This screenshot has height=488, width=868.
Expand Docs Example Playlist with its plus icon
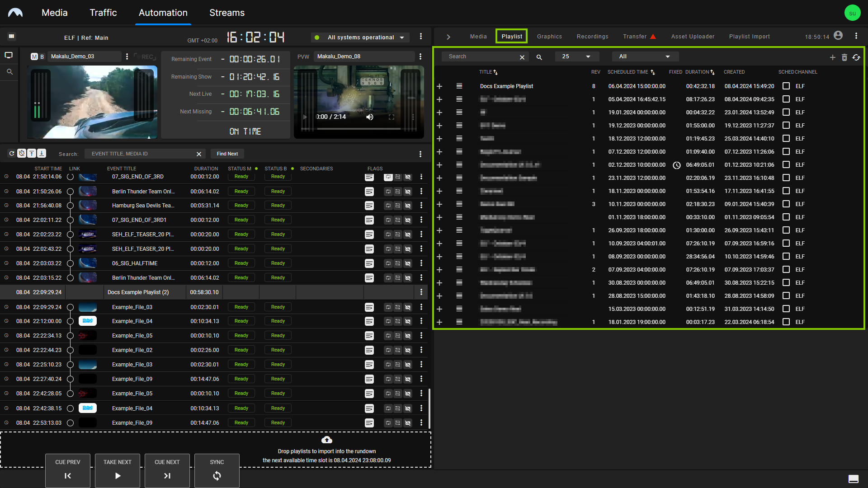tap(439, 86)
